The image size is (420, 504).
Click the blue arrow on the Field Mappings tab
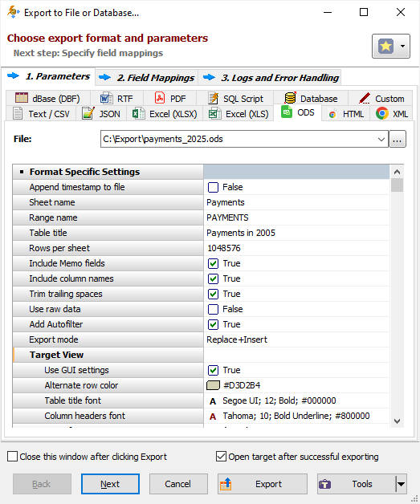105,78
